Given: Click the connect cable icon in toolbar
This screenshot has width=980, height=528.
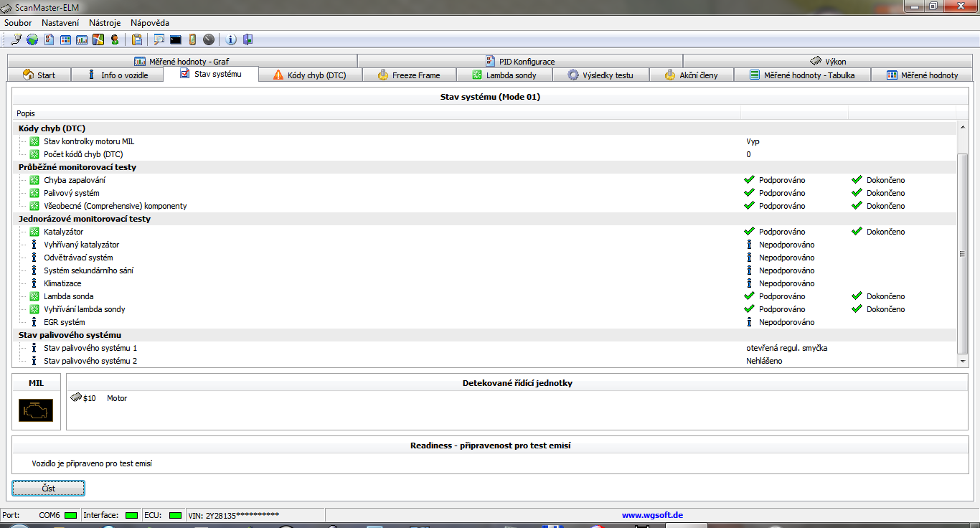Looking at the screenshot, I should coord(16,40).
